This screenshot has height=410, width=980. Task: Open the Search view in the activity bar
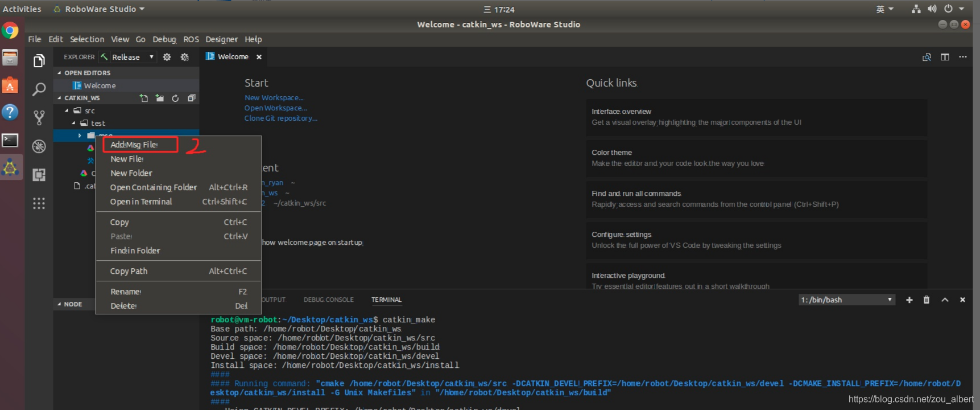click(x=39, y=89)
